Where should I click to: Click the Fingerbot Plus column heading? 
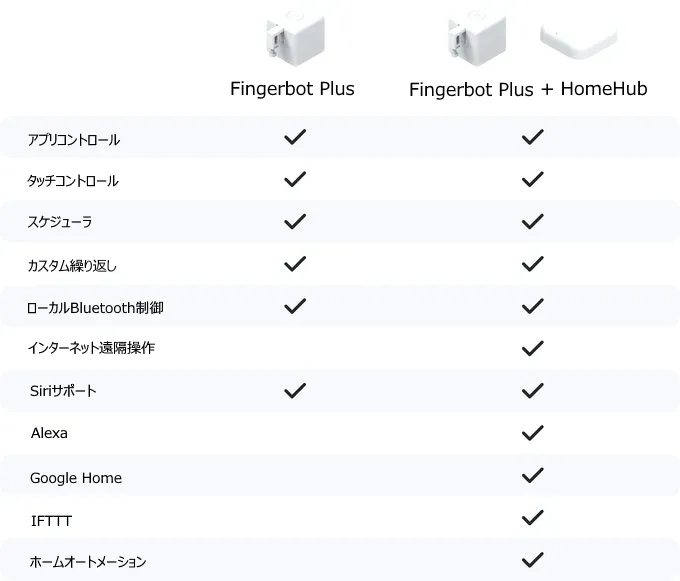tap(292, 89)
